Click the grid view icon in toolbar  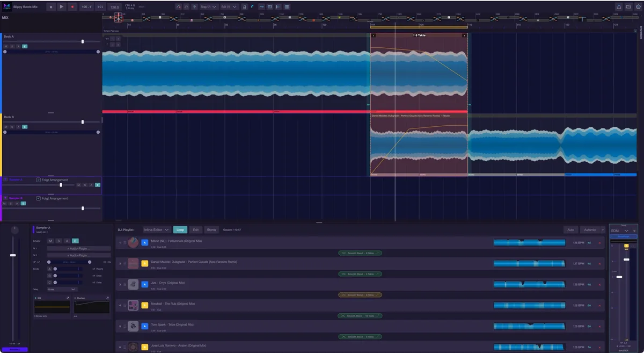287,6
